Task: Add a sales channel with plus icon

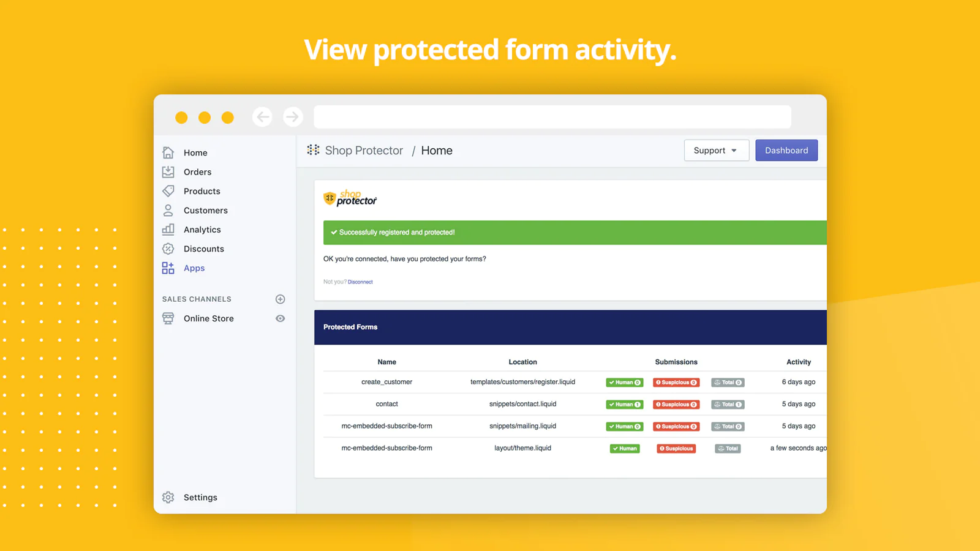Action: [281, 299]
